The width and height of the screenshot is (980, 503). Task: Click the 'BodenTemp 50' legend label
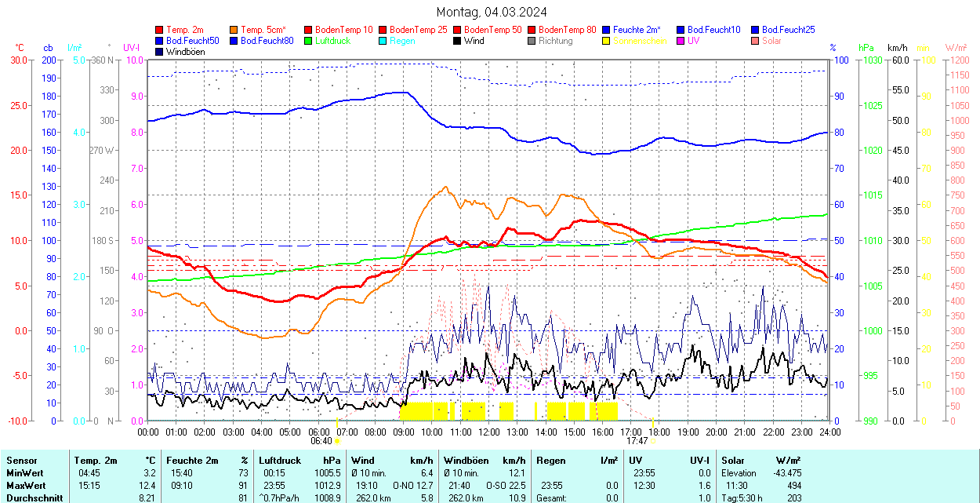pyautogui.click(x=493, y=30)
